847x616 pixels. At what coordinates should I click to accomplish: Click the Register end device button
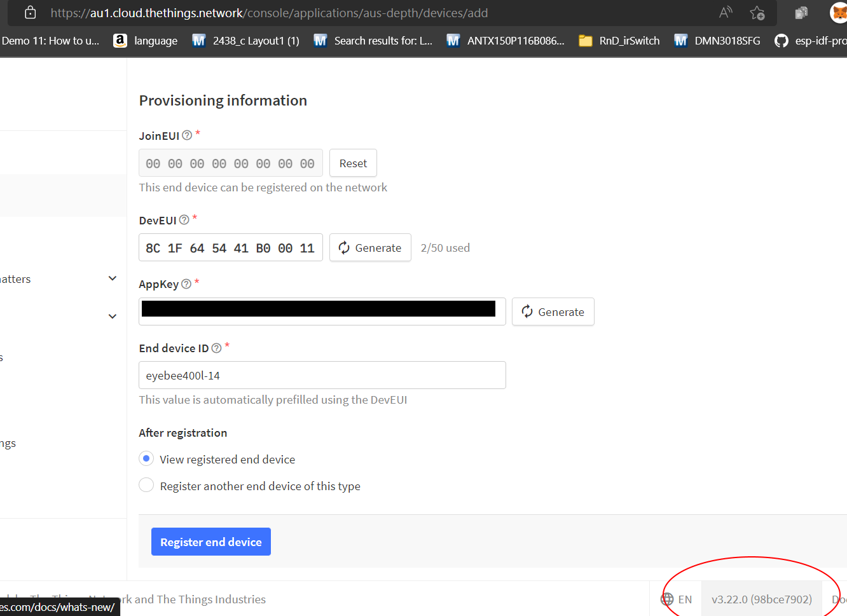(x=210, y=541)
